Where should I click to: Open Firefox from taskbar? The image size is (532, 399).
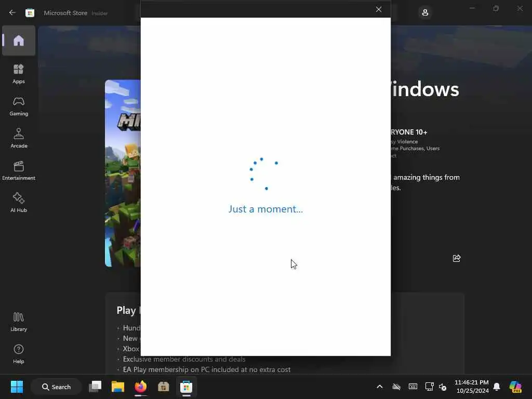[x=140, y=387]
